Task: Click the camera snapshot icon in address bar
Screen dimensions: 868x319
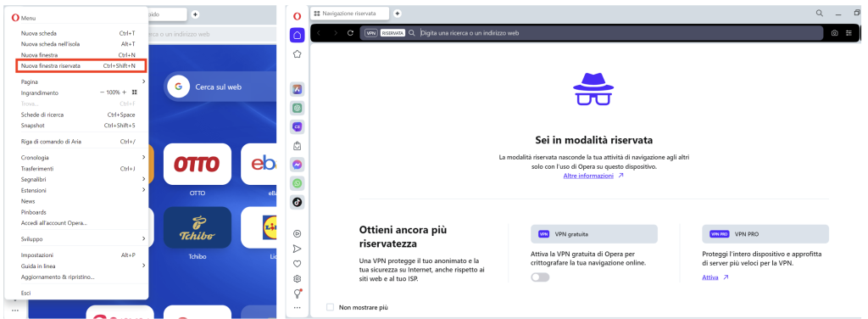Action: (834, 33)
